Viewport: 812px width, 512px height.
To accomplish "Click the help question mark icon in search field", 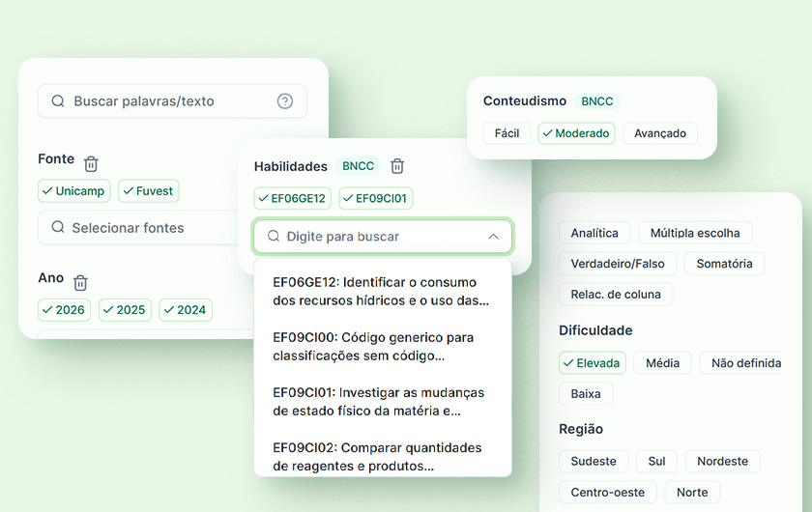I will click(285, 100).
